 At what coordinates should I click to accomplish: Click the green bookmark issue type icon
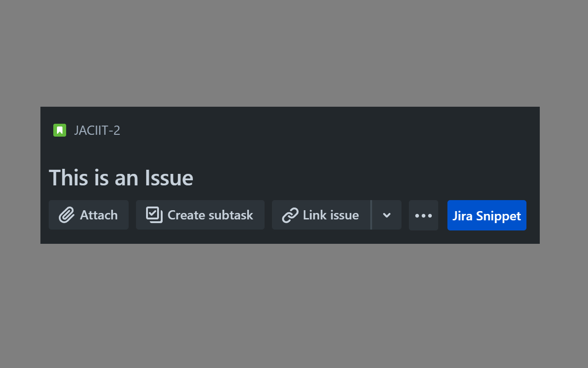(x=59, y=130)
